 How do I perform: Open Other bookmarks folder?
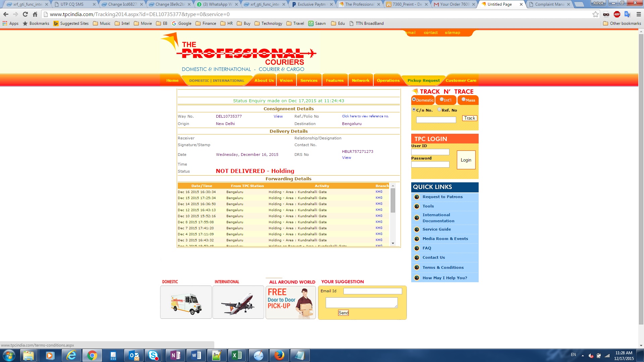tap(622, 23)
